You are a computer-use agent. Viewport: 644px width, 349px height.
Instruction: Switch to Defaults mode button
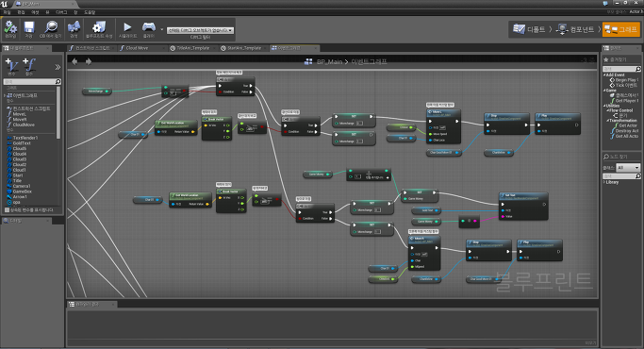(x=530, y=29)
